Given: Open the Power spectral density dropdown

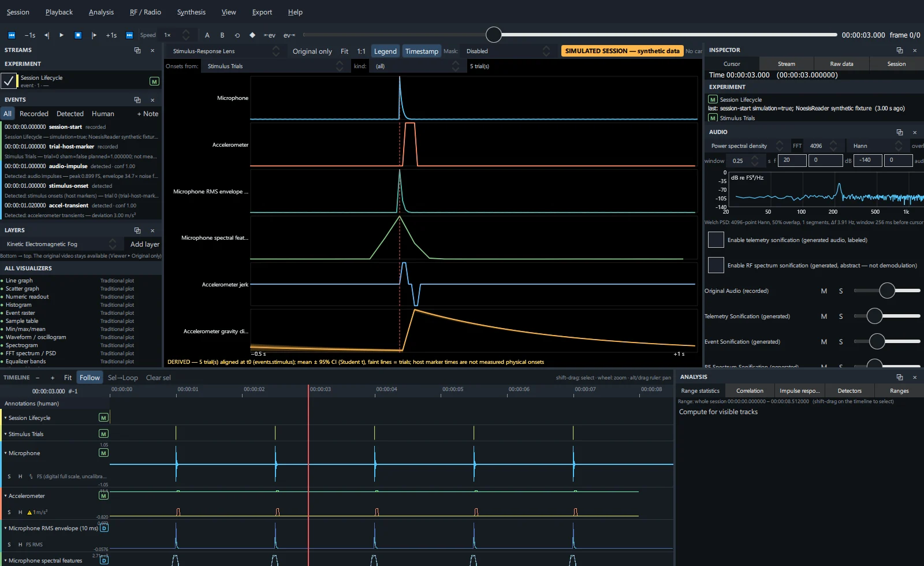Looking at the screenshot, I should pos(746,146).
